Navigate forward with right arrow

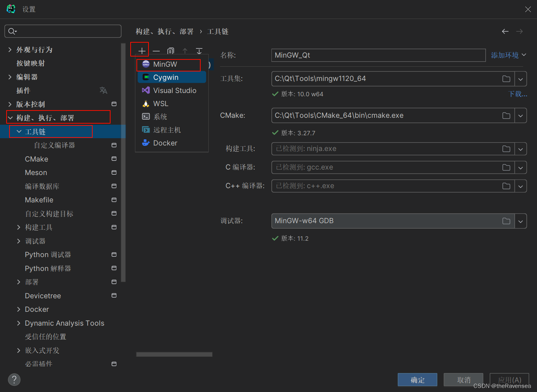519,32
